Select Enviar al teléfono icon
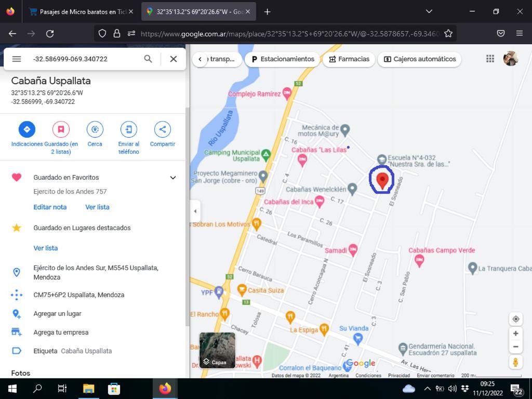The height and width of the screenshot is (399, 532). coord(129,129)
